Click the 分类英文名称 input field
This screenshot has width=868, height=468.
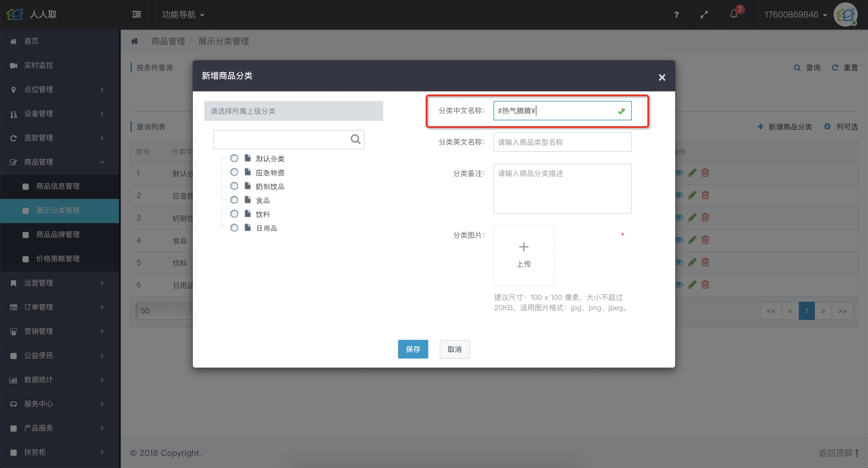562,142
